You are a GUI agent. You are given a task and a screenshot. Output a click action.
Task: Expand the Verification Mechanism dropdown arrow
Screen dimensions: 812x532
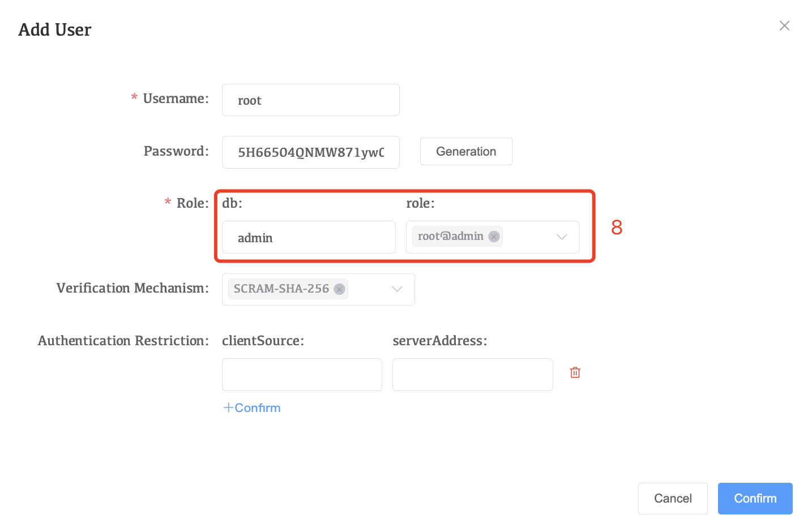(397, 289)
